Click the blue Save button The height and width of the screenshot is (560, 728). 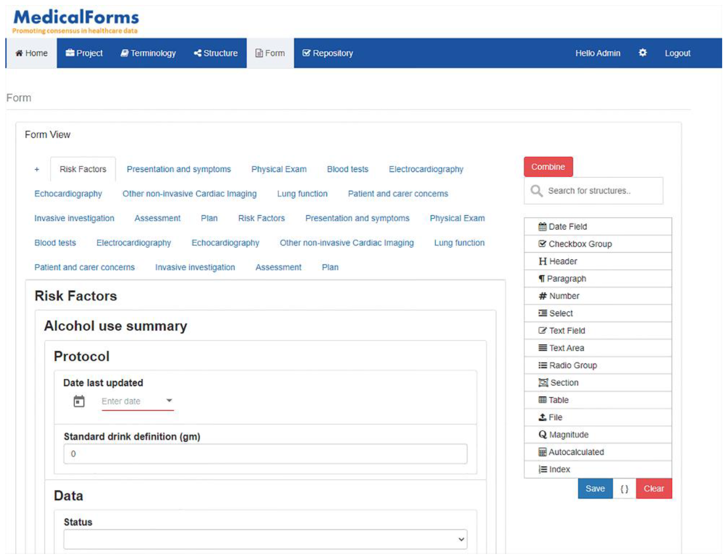point(595,488)
